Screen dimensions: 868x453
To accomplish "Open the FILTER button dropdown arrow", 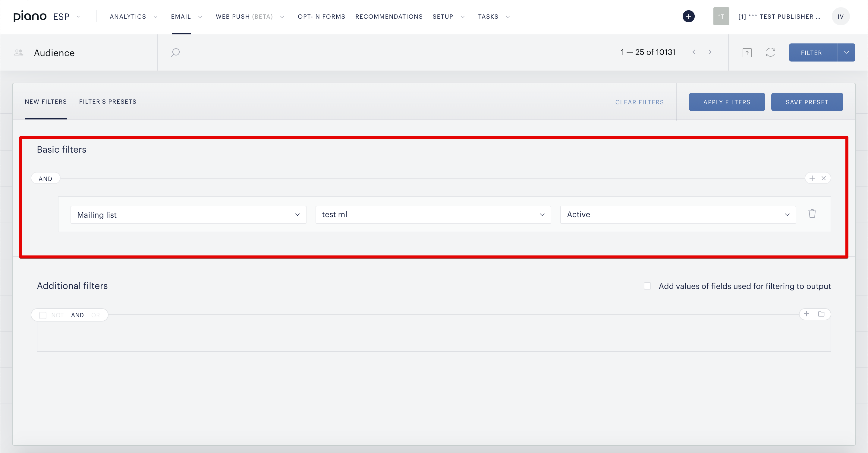I will click(x=846, y=52).
